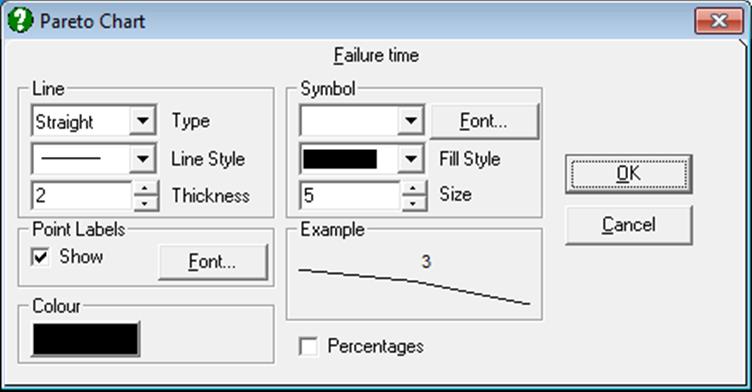Decrease symbol Size with down arrow

413,203
